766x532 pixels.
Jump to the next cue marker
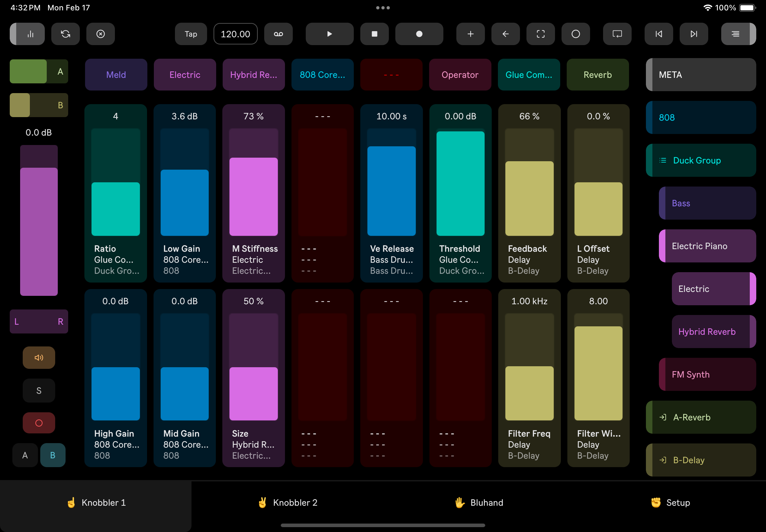(694, 34)
